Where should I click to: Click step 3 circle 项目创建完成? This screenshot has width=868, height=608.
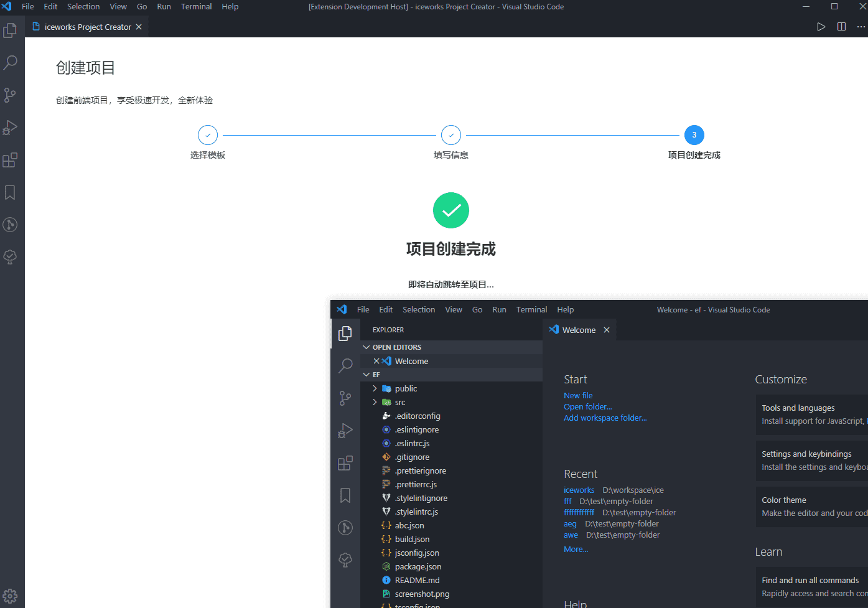(694, 135)
